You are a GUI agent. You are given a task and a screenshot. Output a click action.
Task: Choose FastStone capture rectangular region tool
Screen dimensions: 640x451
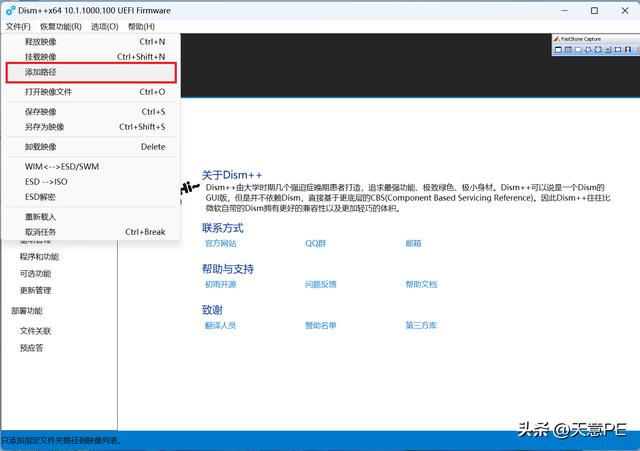578,49
